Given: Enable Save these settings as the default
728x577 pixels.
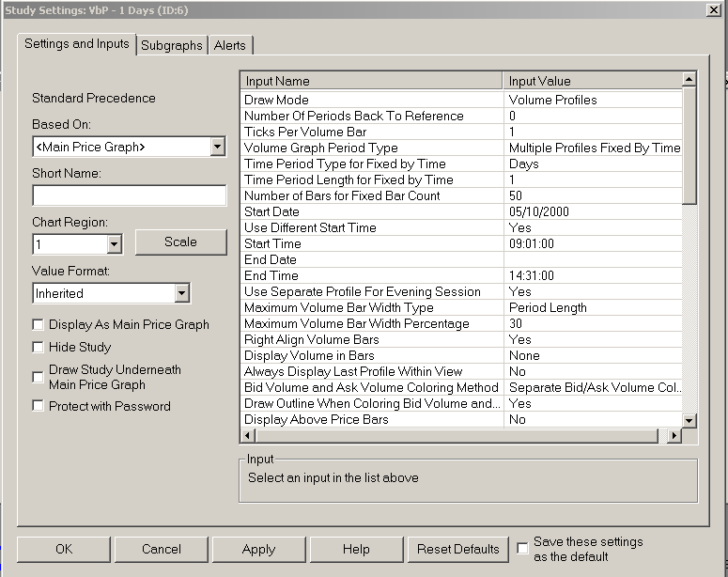Looking at the screenshot, I should coord(523,548).
